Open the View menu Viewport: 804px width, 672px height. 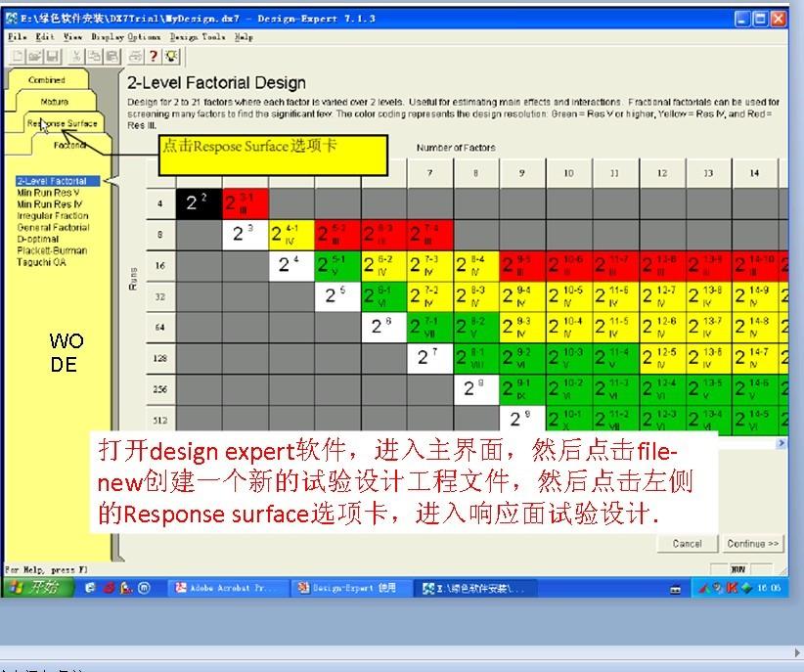coord(72,37)
